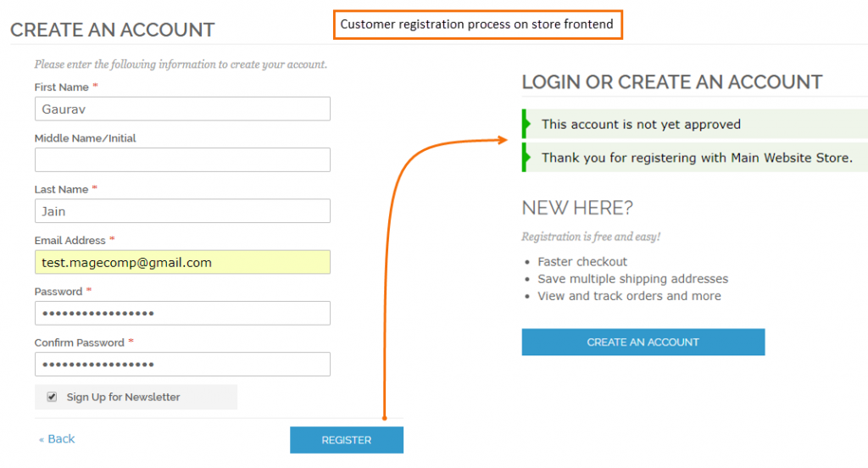Click the 'Registration is free and easy!' text
Image resolution: width=868 pixels, height=468 pixels.
click(591, 237)
